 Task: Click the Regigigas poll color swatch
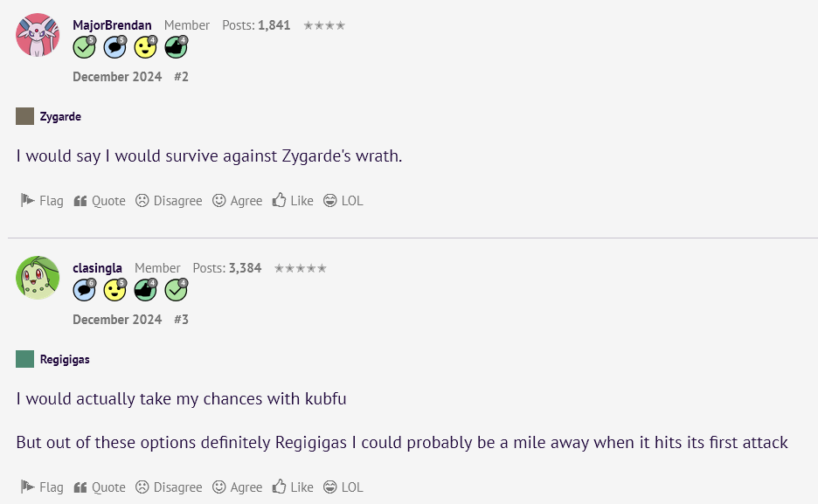[x=25, y=359]
